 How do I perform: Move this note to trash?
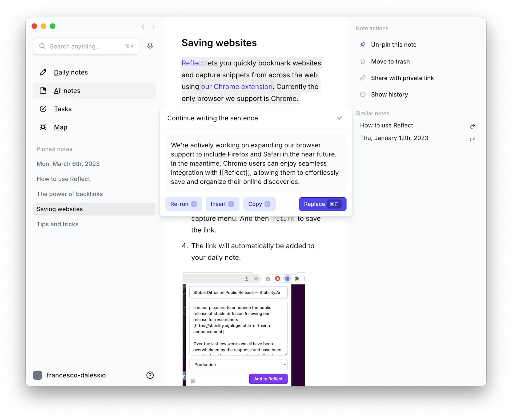pos(390,61)
